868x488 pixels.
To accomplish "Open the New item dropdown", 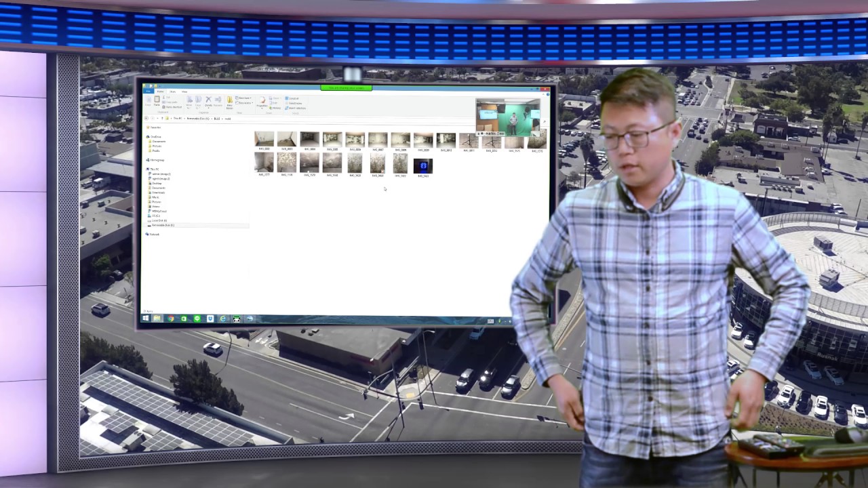I will pyautogui.click(x=243, y=98).
